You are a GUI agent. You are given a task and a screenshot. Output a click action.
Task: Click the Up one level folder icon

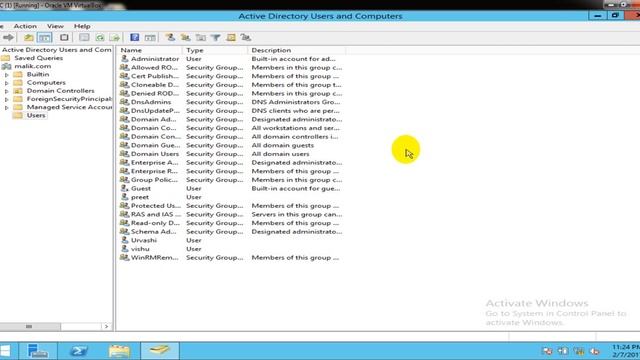pyautogui.click(x=29, y=38)
